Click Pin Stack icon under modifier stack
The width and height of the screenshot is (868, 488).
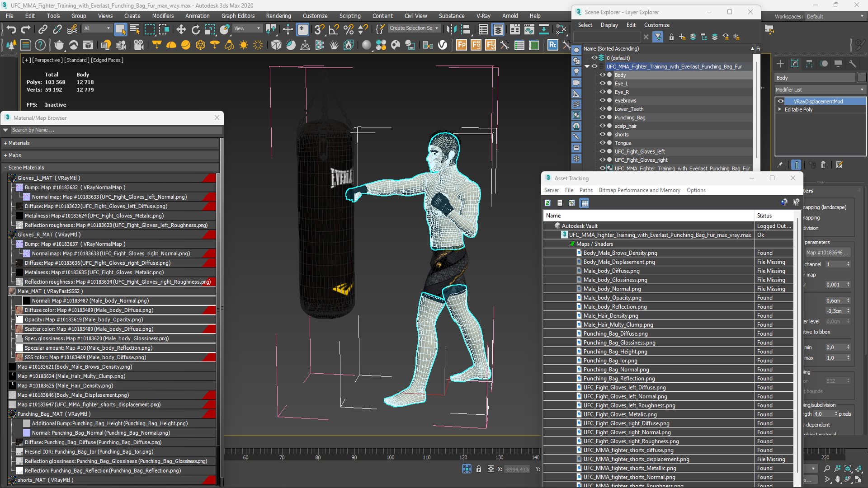tap(780, 165)
